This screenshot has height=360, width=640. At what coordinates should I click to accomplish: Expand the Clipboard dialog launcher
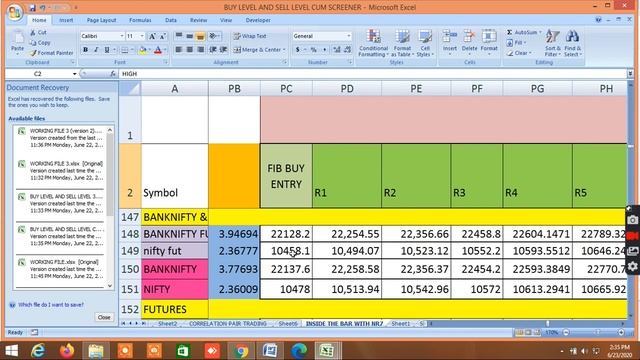coord(73,62)
